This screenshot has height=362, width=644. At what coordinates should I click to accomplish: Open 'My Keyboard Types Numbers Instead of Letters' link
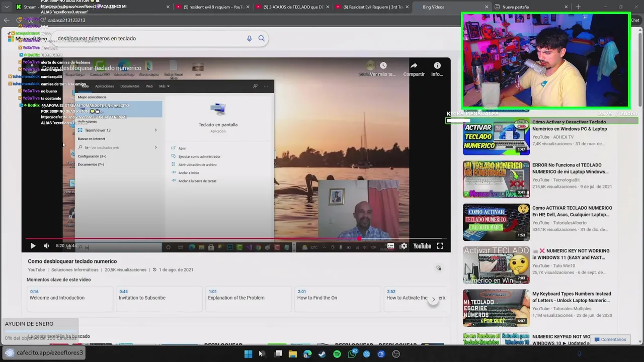pyautogui.click(x=572, y=297)
